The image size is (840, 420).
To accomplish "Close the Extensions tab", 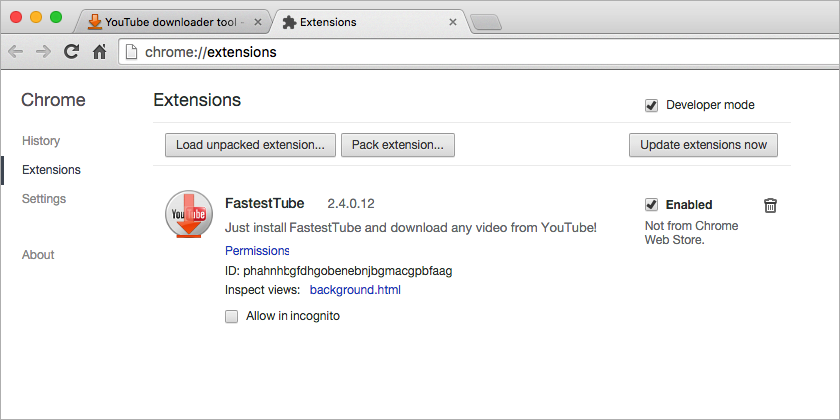I will [x=453, y=22].
